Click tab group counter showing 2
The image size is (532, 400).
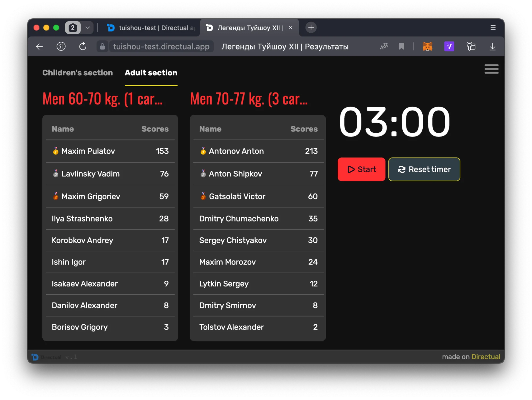point(73,28)
